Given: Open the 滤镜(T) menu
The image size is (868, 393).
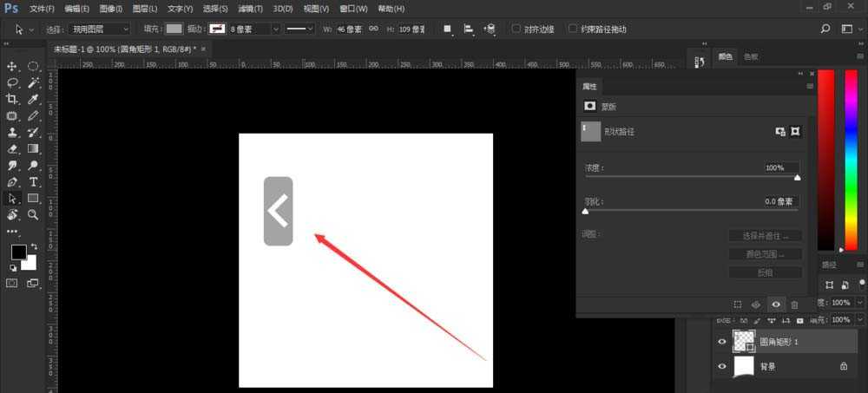Looking at the screenshot, I should tap(251, 9).
